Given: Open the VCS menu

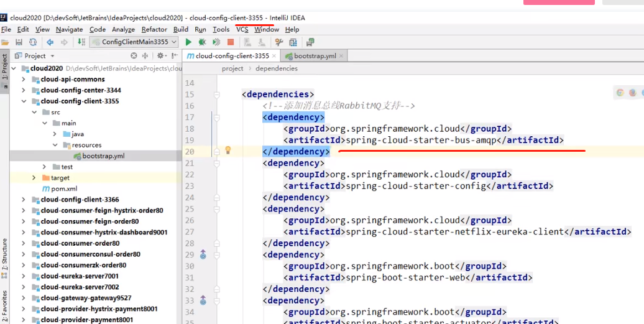Looking at the screenshot, I should click(242, 30).
